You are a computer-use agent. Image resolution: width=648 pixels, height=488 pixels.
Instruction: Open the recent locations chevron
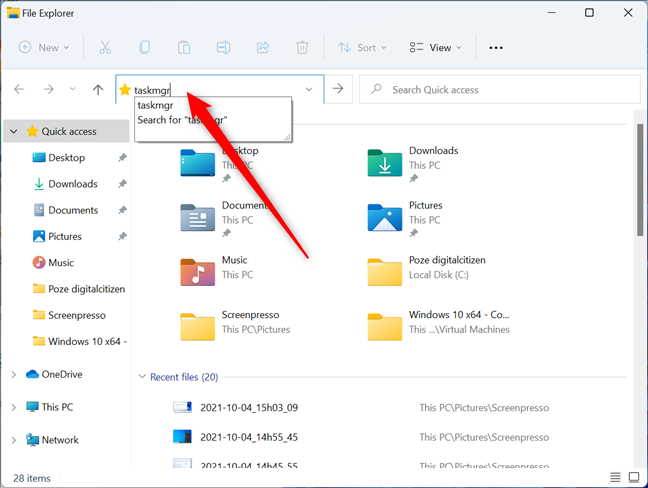[73, 89]
